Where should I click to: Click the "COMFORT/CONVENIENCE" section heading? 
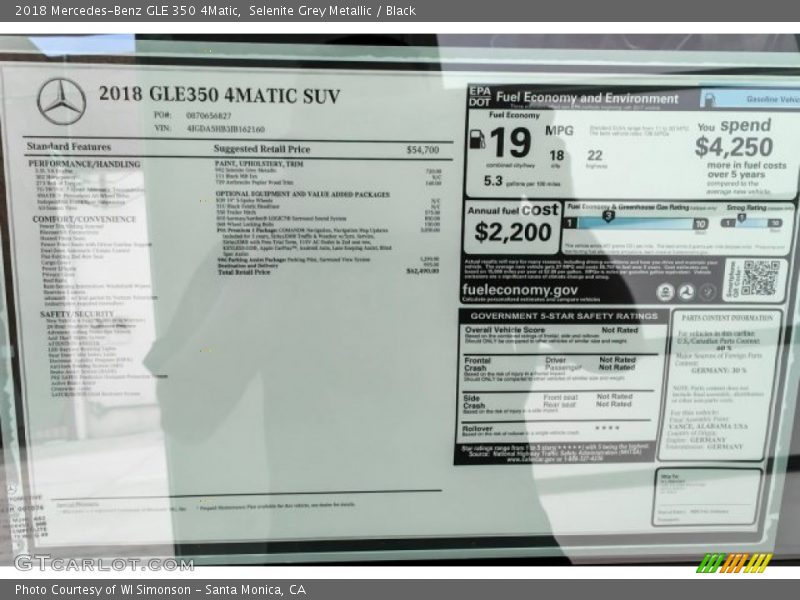(x=84, y=219)
